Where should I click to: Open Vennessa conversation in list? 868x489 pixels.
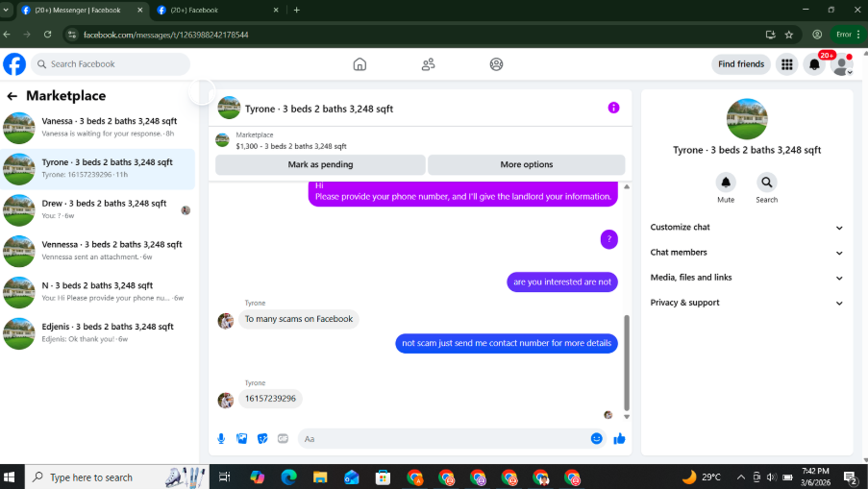98,251
